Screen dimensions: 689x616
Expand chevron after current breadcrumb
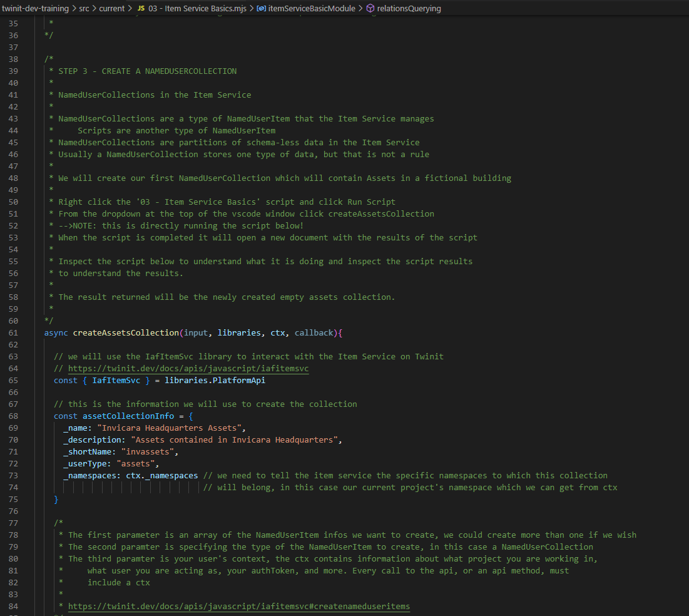coord(130,8)
